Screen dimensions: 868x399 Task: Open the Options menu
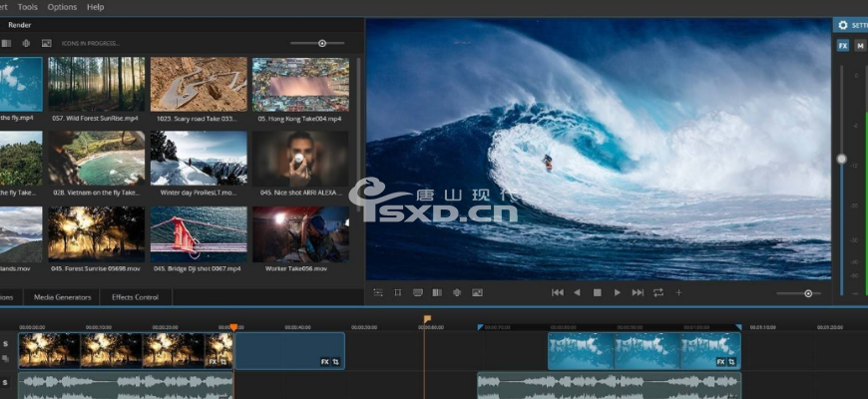pyautogui.click(x=62, y=7)
